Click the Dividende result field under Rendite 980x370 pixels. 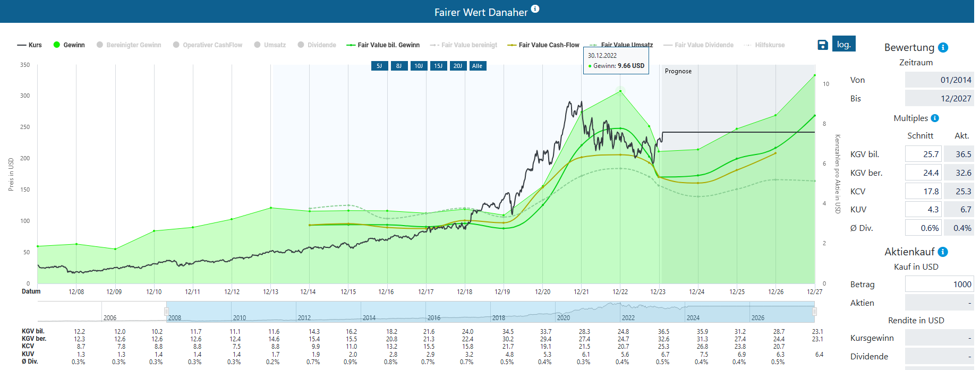pyautogui.click(x=939, y=356)
